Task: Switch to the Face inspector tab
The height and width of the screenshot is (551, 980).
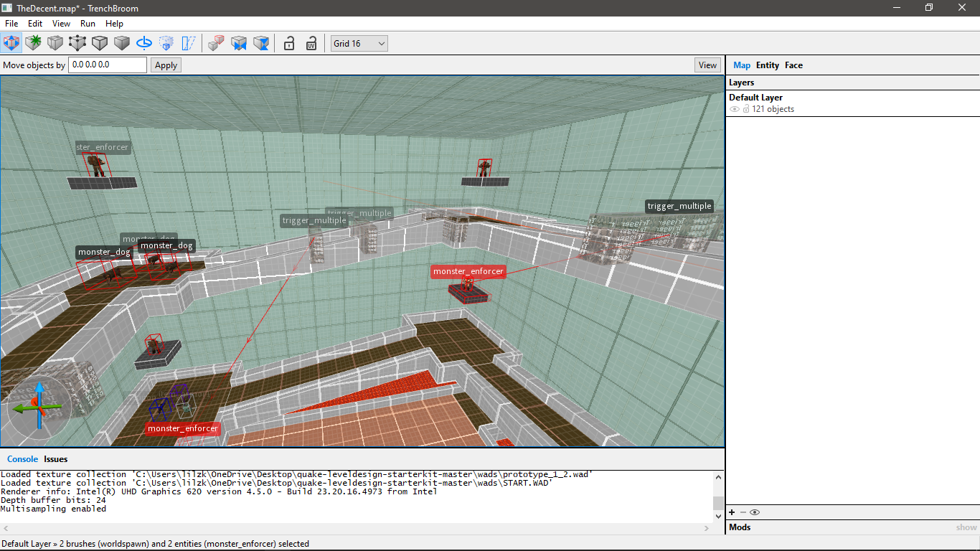Action: pos(793,65)
